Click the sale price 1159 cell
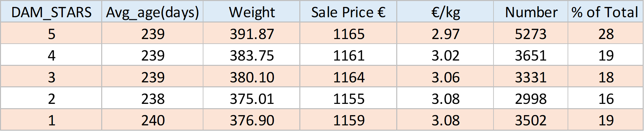The height and width of the screenshot is (131, 644). (x=349, y=120)
